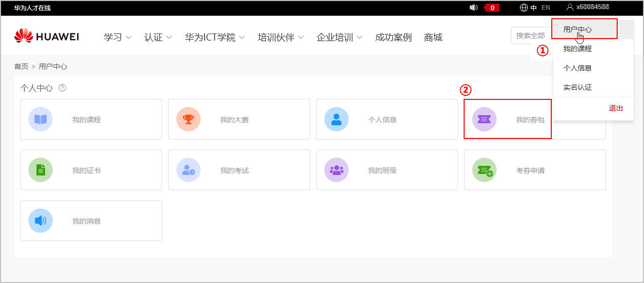
Task: Click the account username in top bar
Action: pyautogui.click(x=592, y=7)
